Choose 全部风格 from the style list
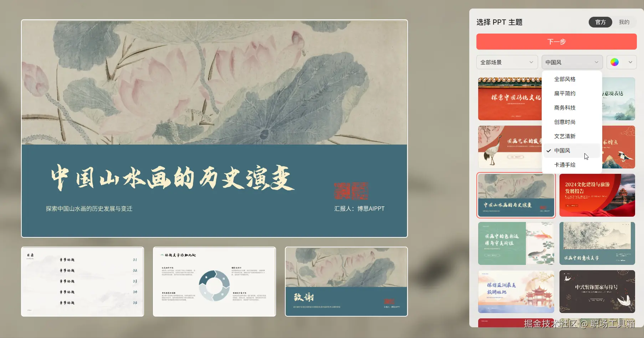Viewport: 644px width, 338px height. 564,79
